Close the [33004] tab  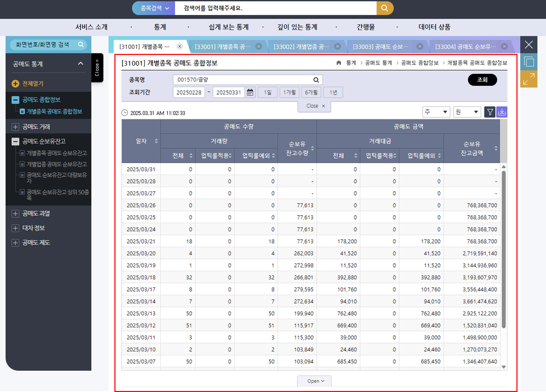coord(504,46)
